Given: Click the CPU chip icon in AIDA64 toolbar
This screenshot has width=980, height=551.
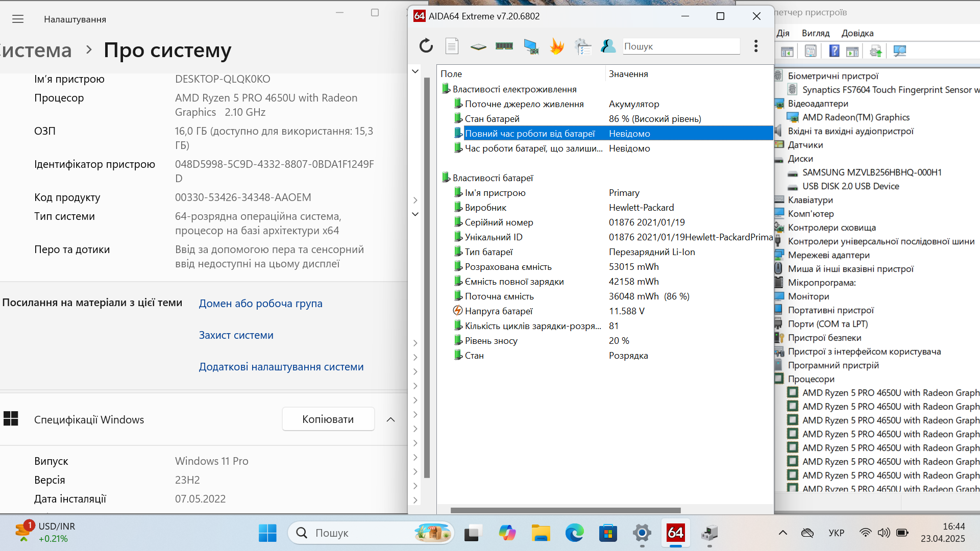Looking at the screenshot, I should click(478, 46).
